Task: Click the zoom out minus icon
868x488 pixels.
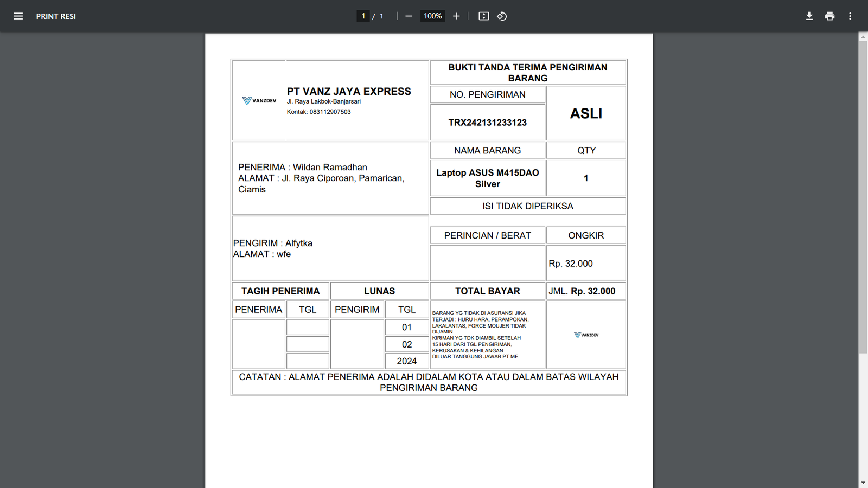Action: click(409, 16)
